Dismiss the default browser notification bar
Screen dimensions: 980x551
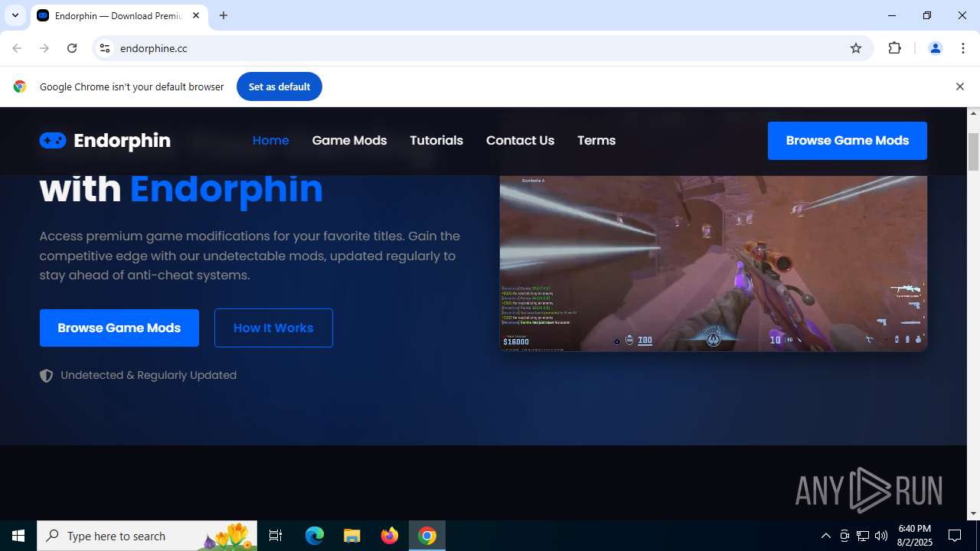(x=959, y=86)
